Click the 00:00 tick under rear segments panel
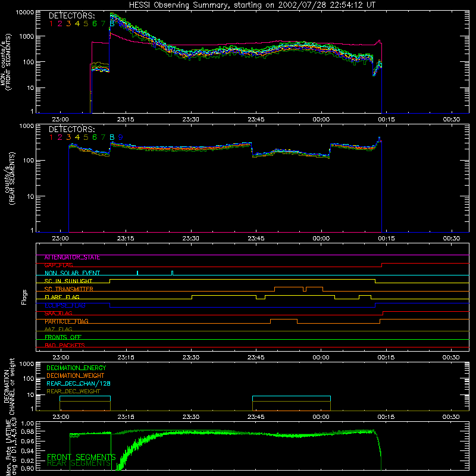 click(x=321, y=239)
